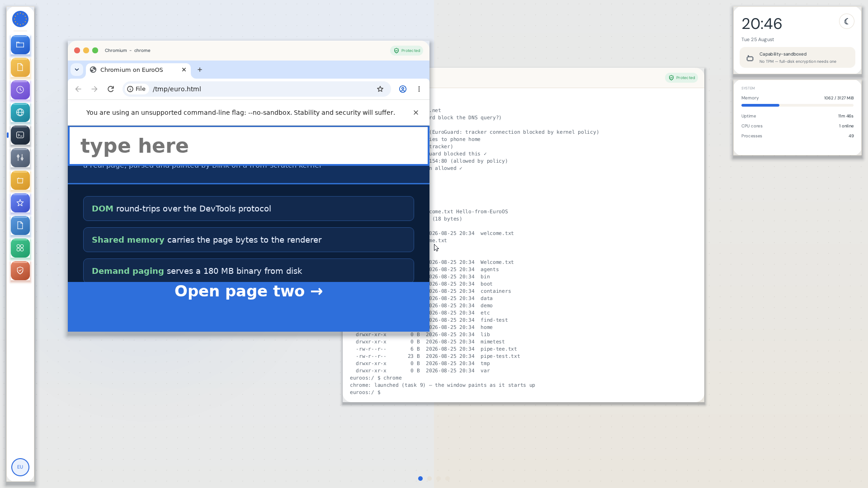Click the 20:46 clock in the widget

pyautogui.click(x=762, y=23)
